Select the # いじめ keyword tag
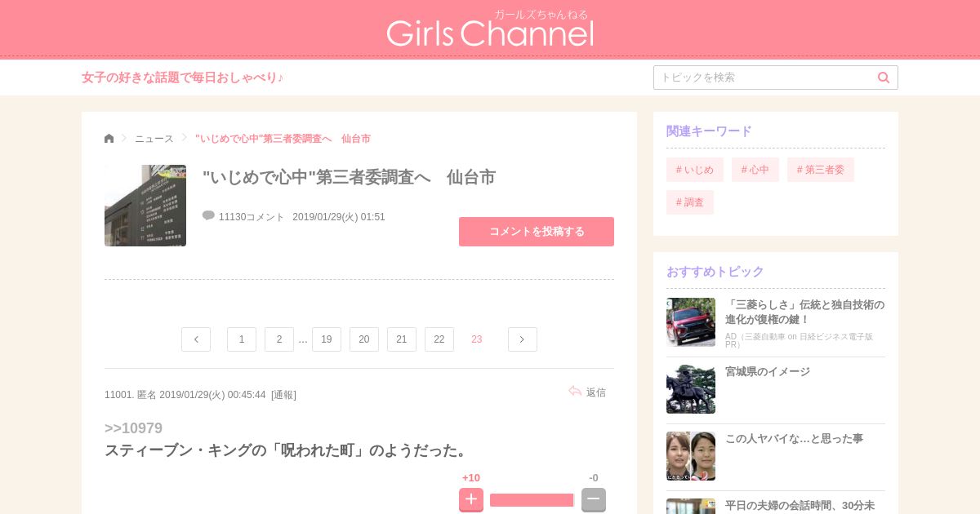This screenshot has height=514, width=980. tap(695, 170)
